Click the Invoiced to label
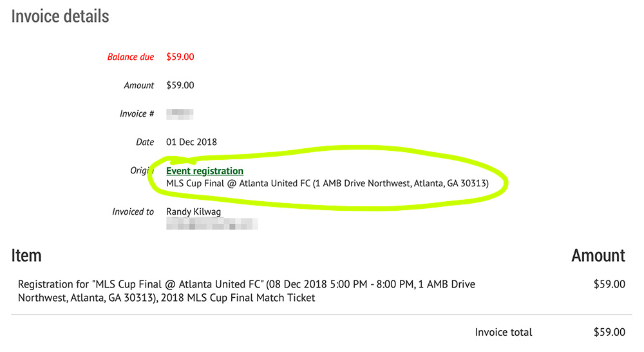644x352 pixels. point(133,211)
